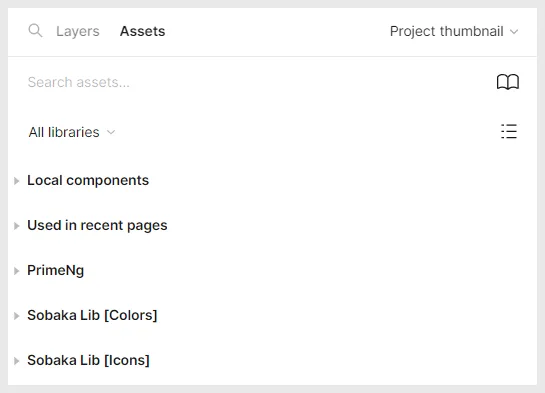Switch to the Layers tab

coord(78,31)
